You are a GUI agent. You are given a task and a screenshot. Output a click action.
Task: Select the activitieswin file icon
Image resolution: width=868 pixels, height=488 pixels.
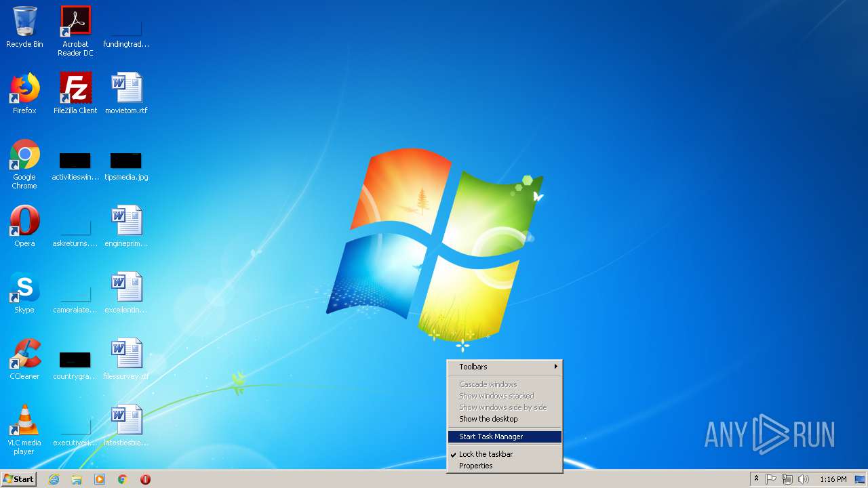click(75, 167)
